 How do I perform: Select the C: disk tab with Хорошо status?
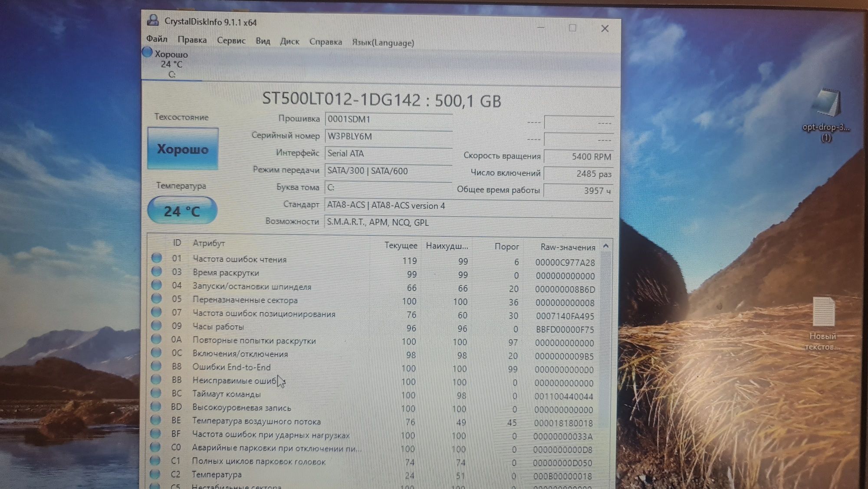coord(171,64)
